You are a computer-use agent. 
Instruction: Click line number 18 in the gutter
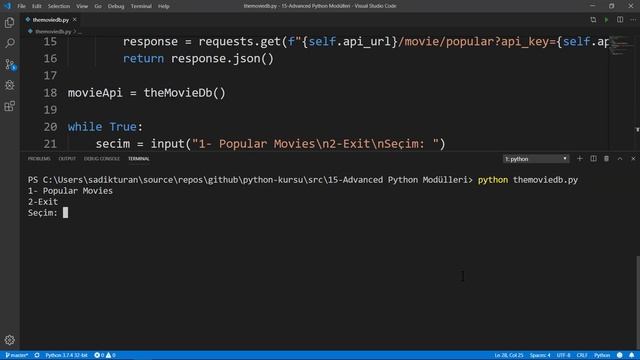coord(50,93)
